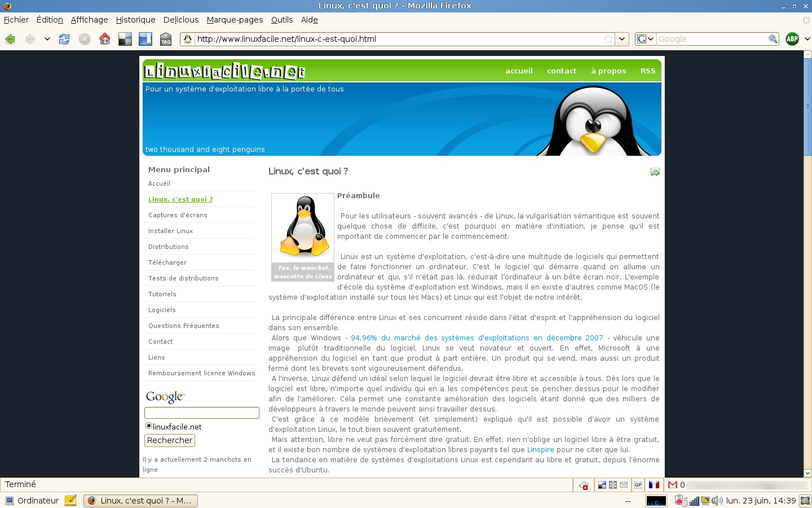This screenshot has width=812, height=508.
Task: Reload the page with the refresh icon
Action: (x=64, y=39)
